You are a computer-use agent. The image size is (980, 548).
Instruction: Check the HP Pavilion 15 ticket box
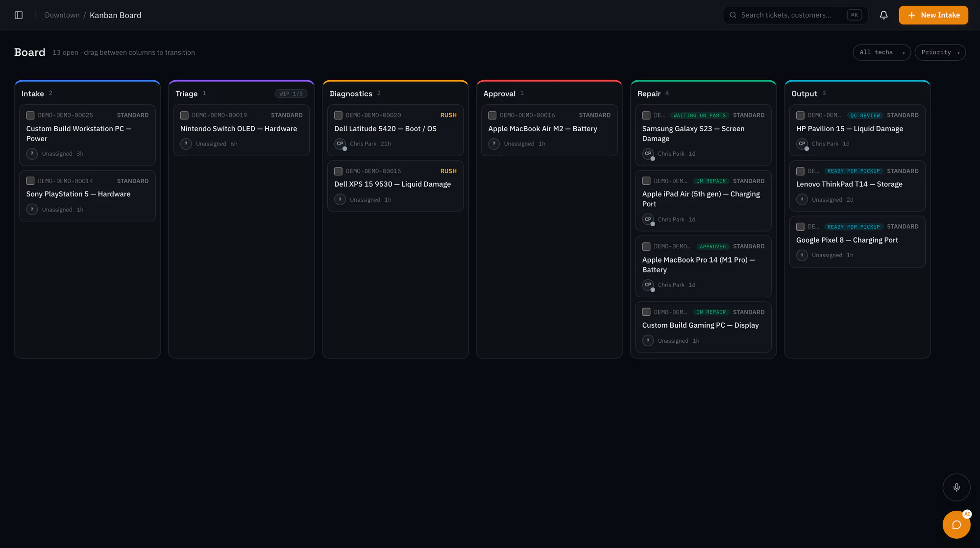coord(800,116)
